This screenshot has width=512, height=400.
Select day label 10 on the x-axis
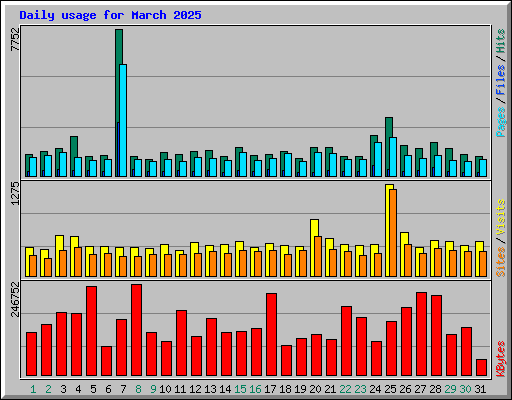click(165, 389)
